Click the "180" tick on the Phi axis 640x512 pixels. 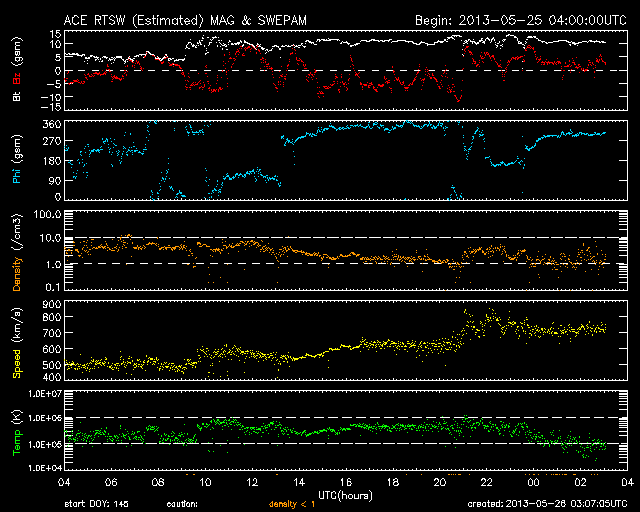[52, 161]
